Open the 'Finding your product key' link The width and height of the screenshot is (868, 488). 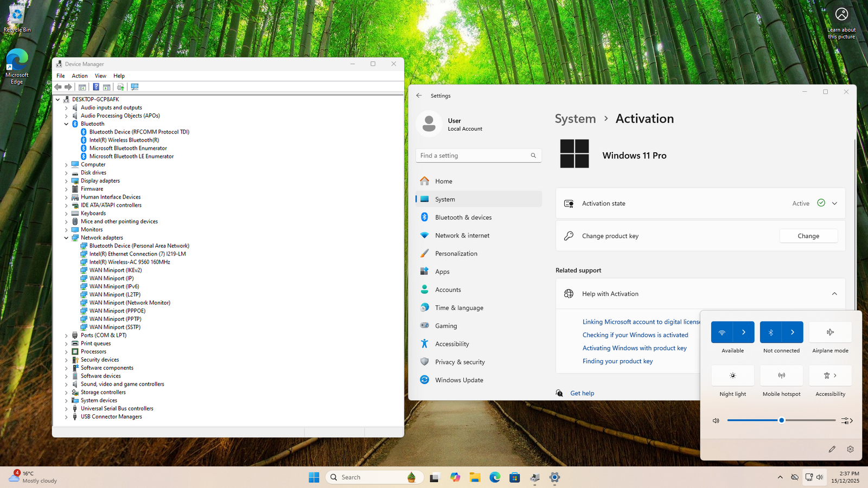pos(617,361)
